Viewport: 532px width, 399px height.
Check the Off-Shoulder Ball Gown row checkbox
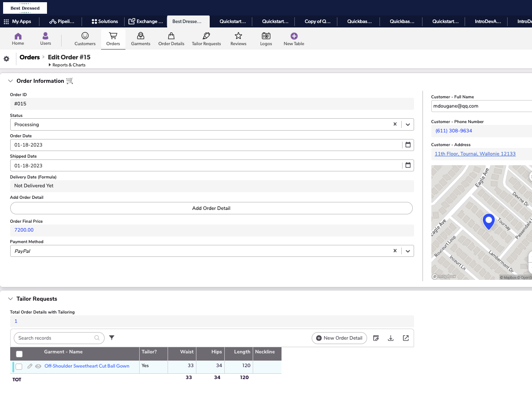pyautogui.click(x=19, y=367)
